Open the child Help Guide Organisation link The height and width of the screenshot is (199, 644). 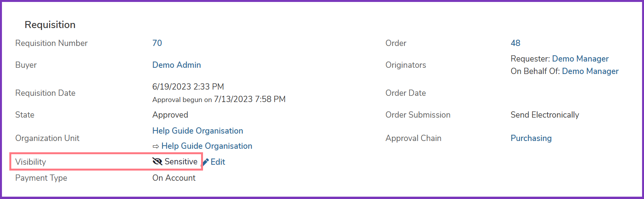click(207, 146)
